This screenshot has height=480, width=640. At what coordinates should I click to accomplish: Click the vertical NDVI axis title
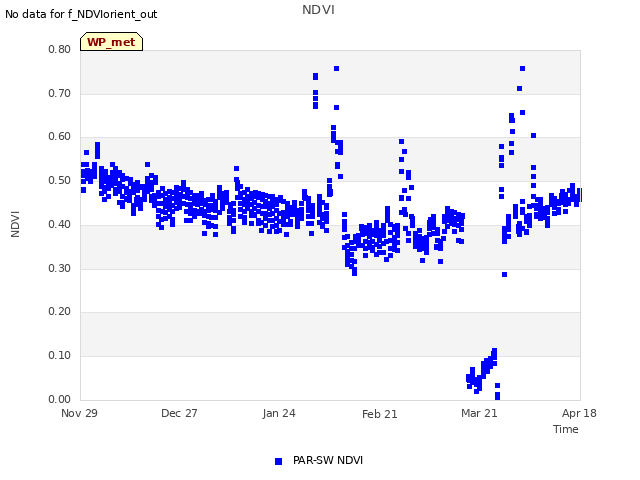[15, 224]
